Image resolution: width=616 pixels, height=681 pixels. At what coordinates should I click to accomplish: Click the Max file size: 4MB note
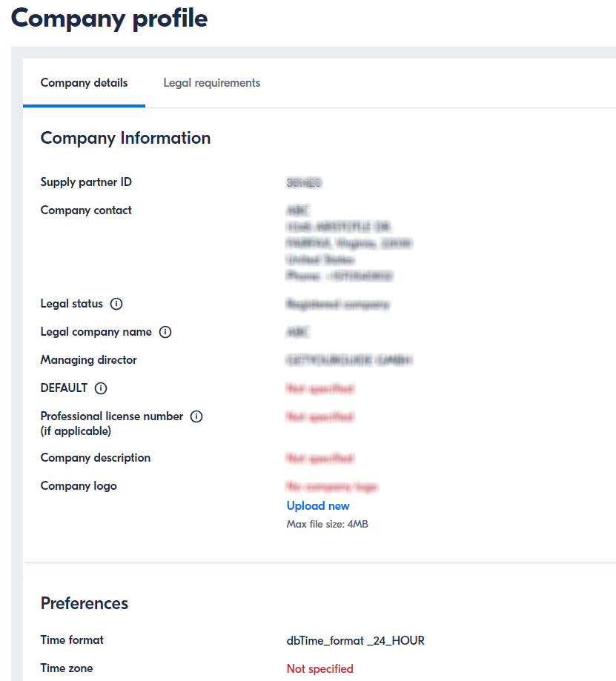[x=327, y=523]
